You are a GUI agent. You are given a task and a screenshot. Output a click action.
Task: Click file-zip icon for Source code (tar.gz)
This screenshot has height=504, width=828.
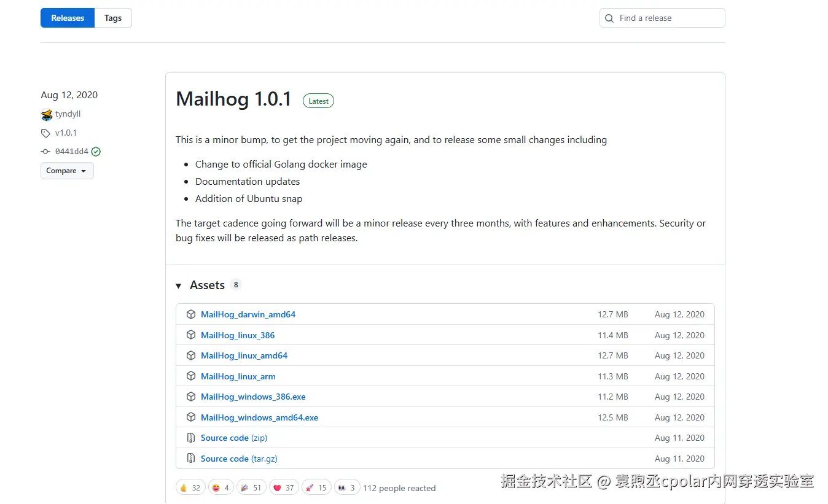pos(191,459)
